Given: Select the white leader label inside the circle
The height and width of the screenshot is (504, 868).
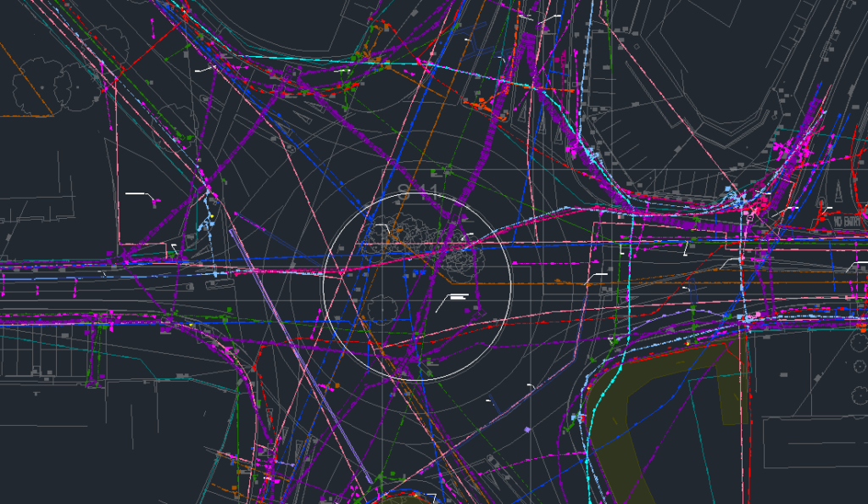Looking at the screenshot, I should pos(454,298).
